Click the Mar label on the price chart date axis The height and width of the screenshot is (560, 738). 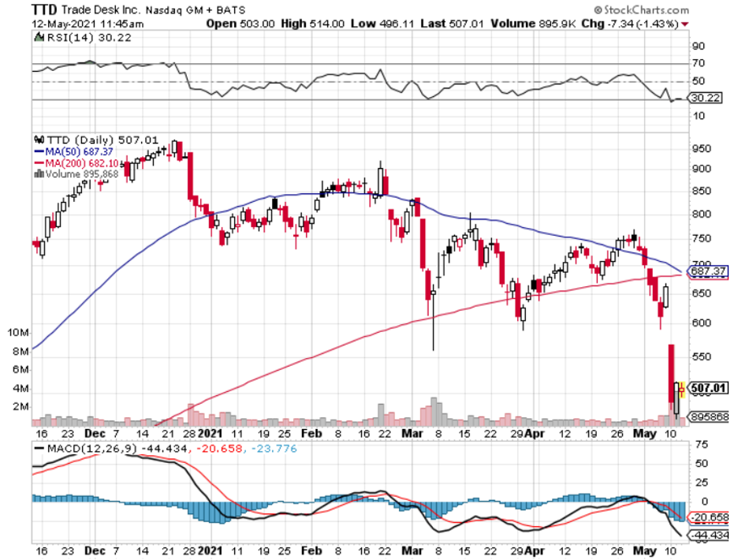[x=412, y=434]
